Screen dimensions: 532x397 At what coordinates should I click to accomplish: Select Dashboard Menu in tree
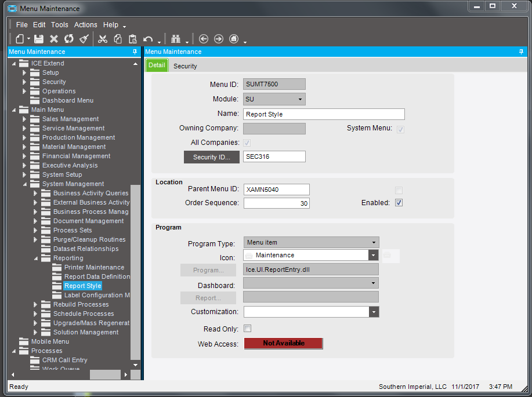[x=67, y=101]
